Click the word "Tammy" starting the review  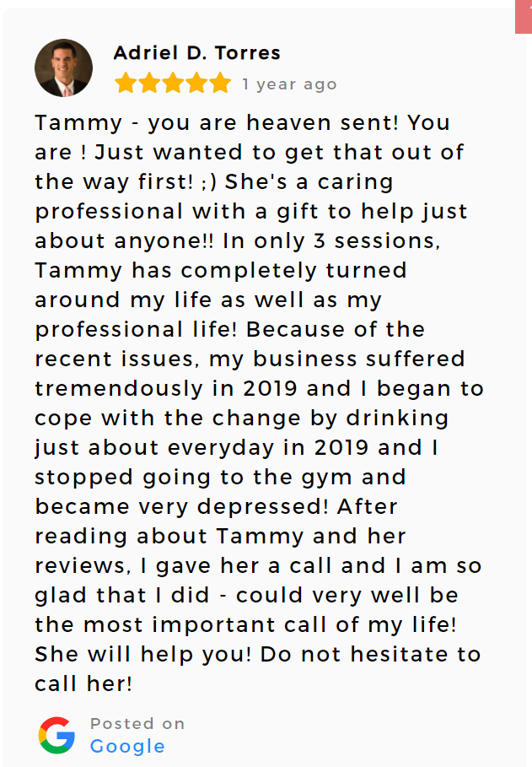pos(78,123)
